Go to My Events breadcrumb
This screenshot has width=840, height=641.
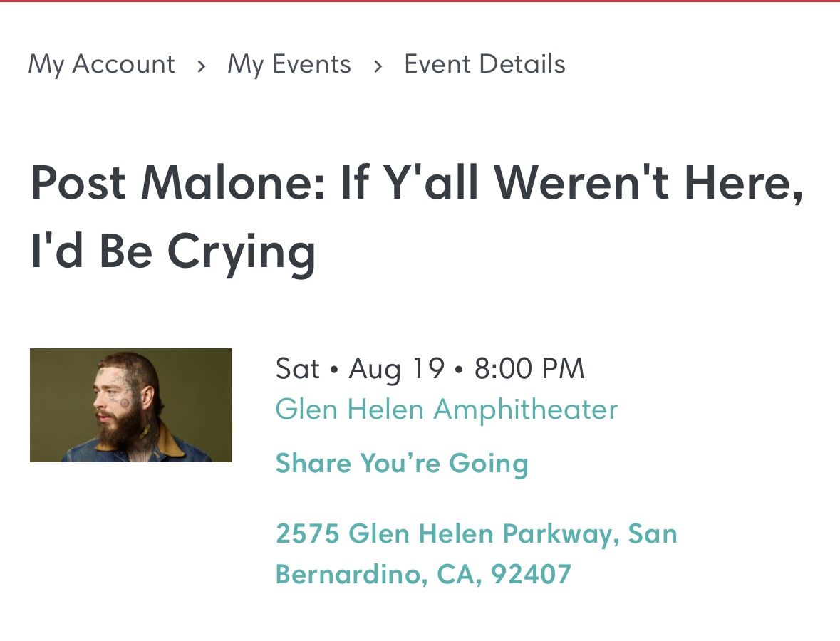[289, 64]
